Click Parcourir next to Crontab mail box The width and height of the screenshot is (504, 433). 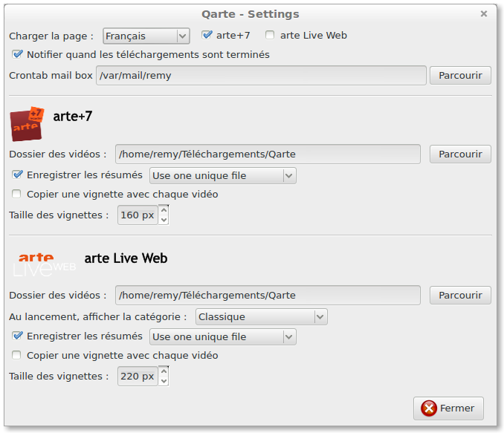point(460,76)
